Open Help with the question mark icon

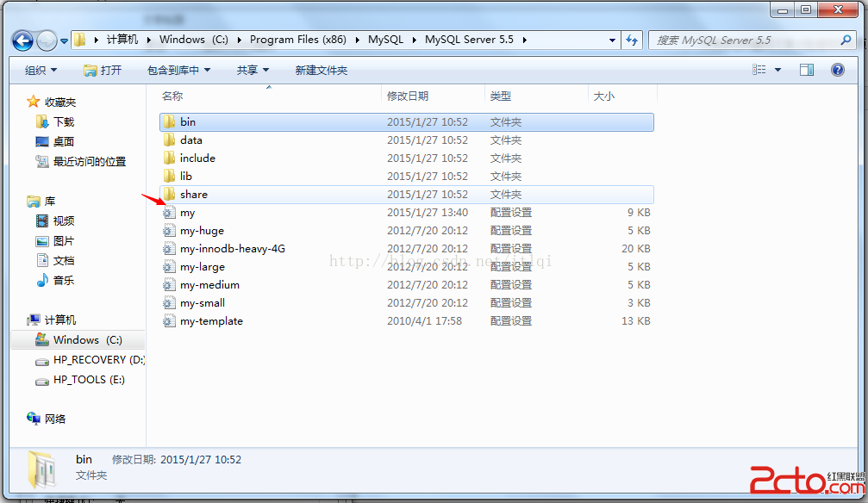coord(838,70)
